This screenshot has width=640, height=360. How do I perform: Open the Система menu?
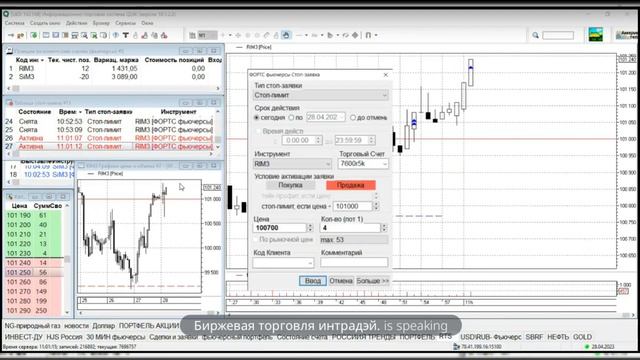[x=15, y=23]
